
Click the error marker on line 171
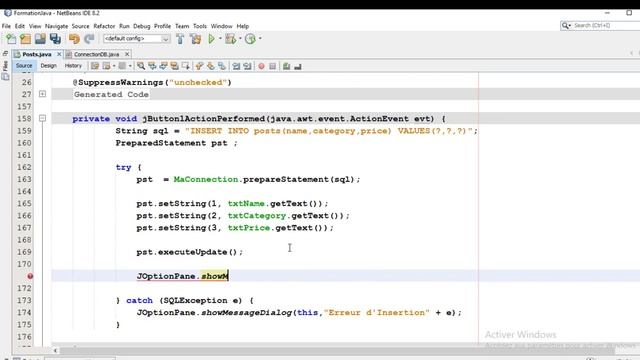(x=30, y=276)
